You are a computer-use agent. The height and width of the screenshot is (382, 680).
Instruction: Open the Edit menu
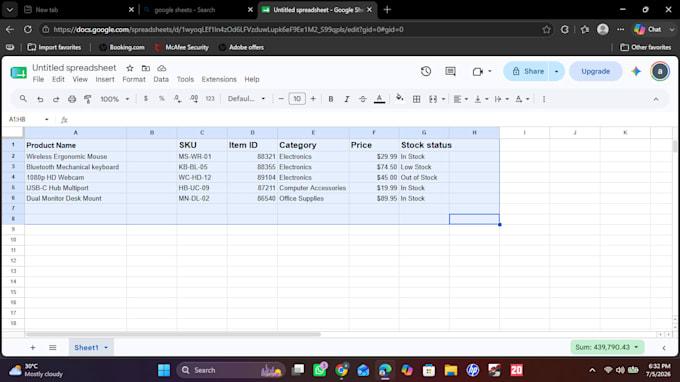(x=58, y=79)
